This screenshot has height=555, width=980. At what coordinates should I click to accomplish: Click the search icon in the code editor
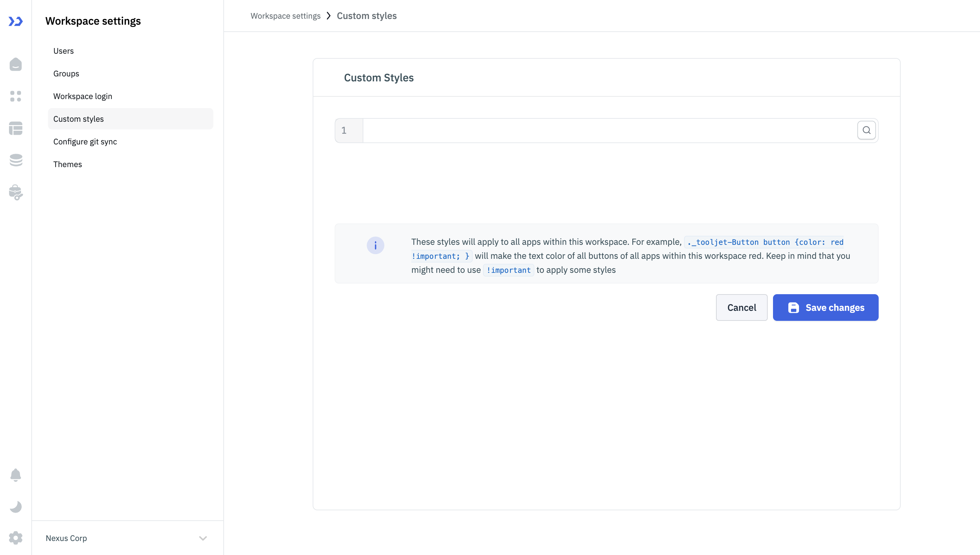click(x=866, y=130)
